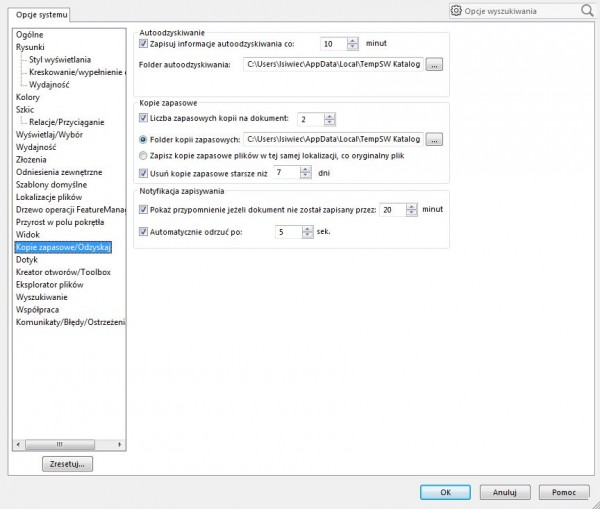Viewport: 600px width, 509px height.
Task: Uncheck the Automatycznie odrzuć po option
Action: click(143, 231)
